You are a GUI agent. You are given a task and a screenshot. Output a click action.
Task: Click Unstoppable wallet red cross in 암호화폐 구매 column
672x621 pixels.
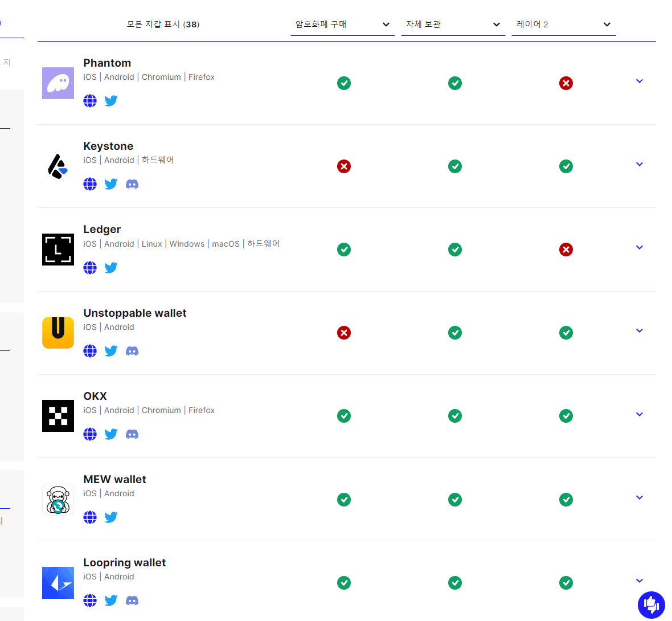point(344,333)
